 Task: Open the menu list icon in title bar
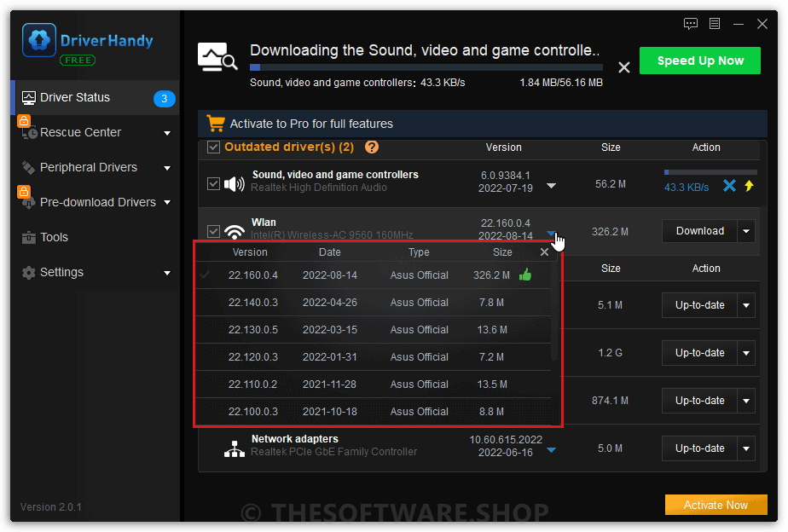pyautogui.click(x=715, y=24)
